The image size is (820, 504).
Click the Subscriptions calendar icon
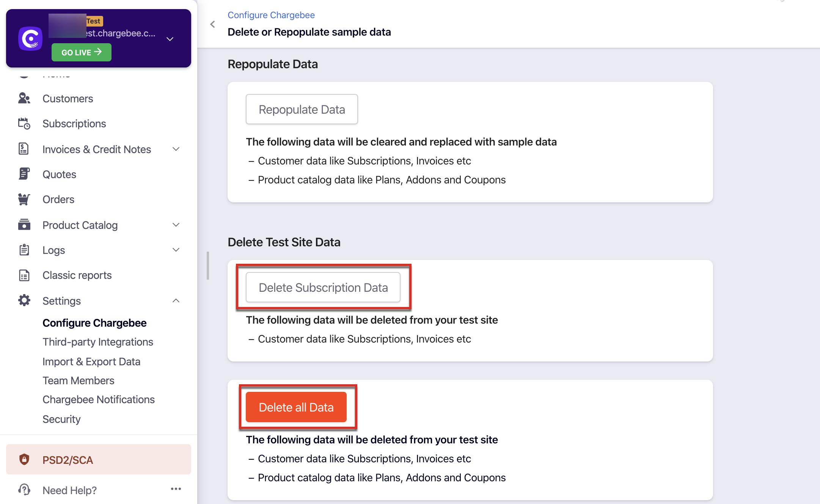point(24,124)
